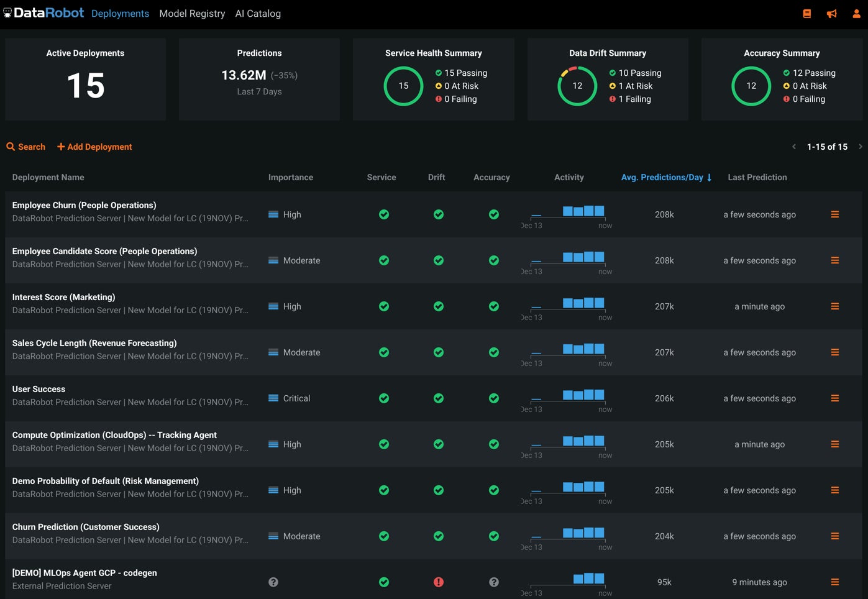Click the Data Drift Summary donut chart
This screenshot has width=868, height=599.
click(577, 86)
